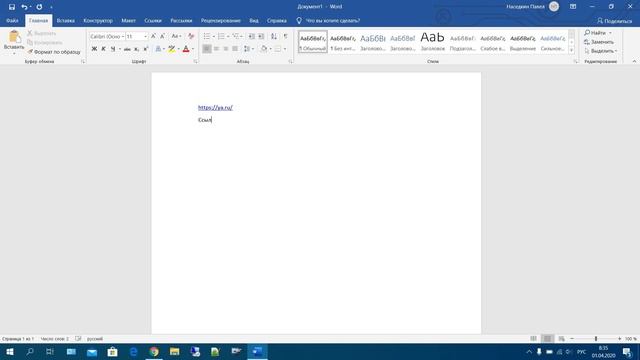Toggle superscript formatting
Screen dimensions: 640x360
[146, 49]
